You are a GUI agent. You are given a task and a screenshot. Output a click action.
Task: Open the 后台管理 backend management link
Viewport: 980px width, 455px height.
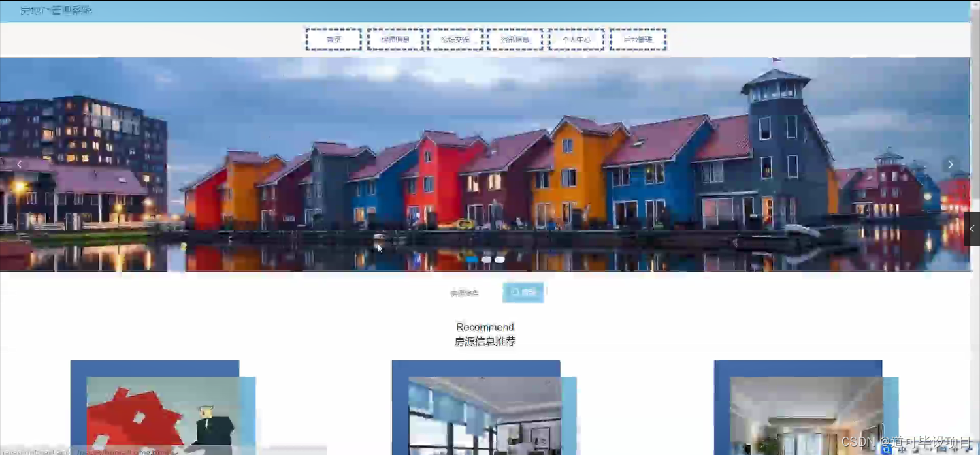pos(638,39)
